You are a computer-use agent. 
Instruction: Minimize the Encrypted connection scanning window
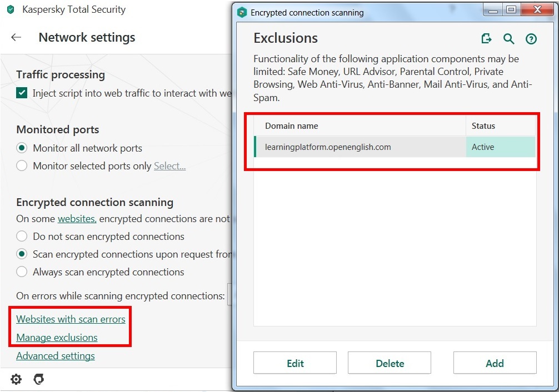pos(493,9)
